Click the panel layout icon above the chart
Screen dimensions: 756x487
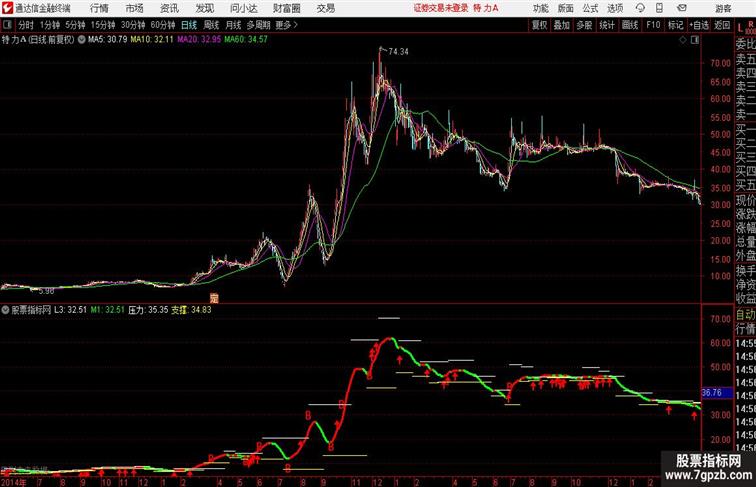click(x=695, y=40)
